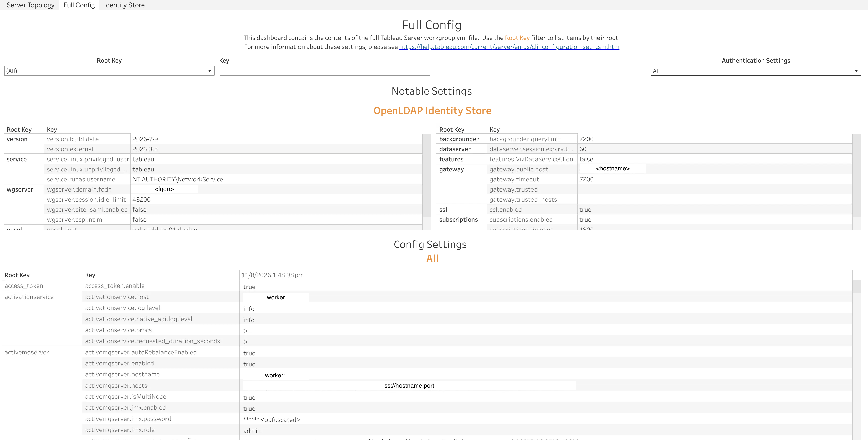Click the activemqserver.jmx.enabled key
The width and height of the screenshot is (868, 444).
[x=126, y=408]
